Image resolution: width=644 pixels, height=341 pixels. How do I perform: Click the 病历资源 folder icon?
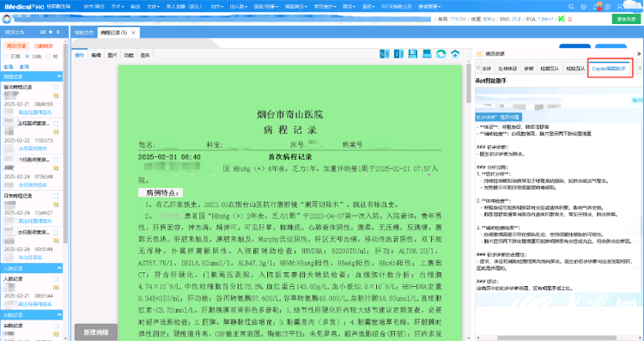click(479, 54)
